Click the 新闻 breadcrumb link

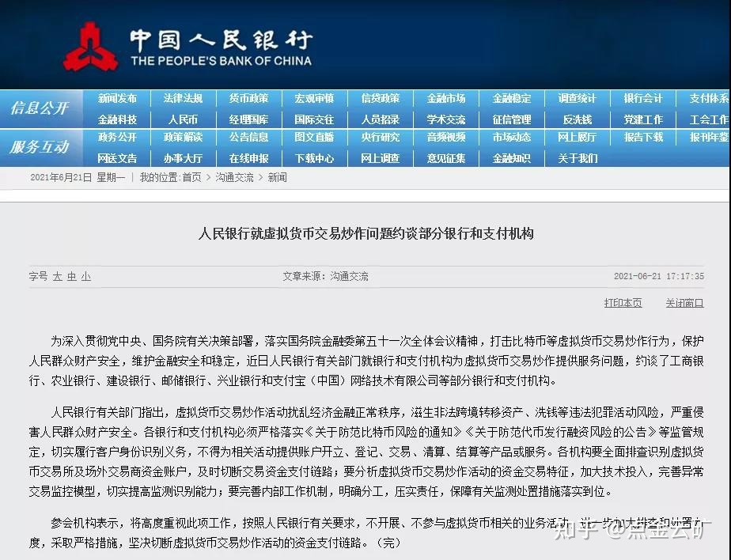point(277,178)
